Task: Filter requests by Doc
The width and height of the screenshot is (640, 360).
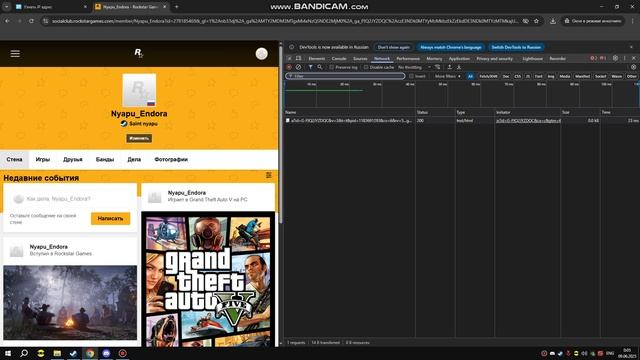Action: tap(506, 76)
